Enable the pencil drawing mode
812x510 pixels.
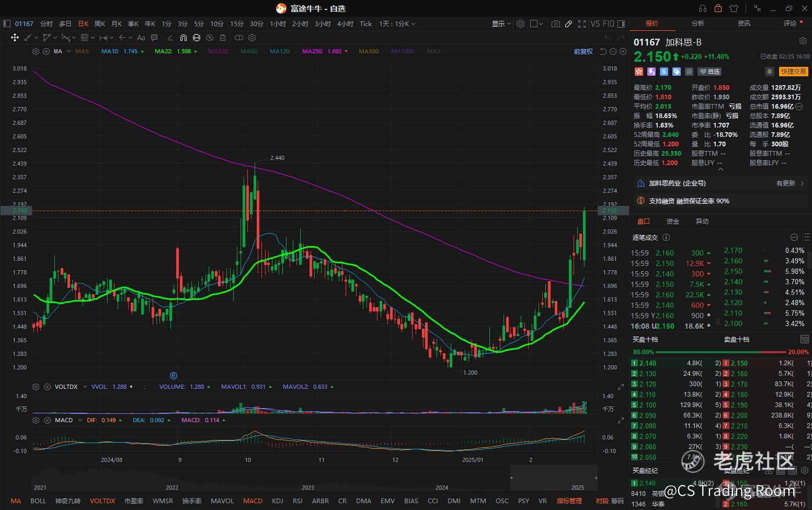(x=568, y=24)
